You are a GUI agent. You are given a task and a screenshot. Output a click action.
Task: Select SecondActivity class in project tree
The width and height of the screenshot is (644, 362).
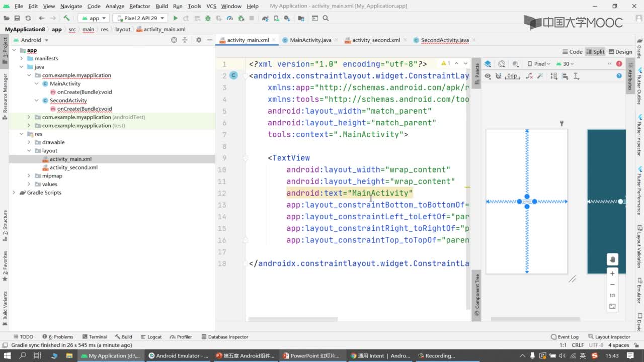68,101
